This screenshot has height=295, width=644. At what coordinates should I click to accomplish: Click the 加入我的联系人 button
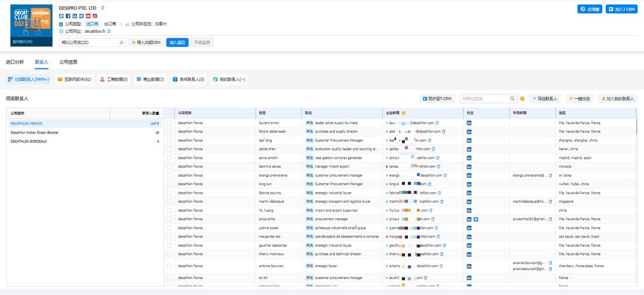617,99
